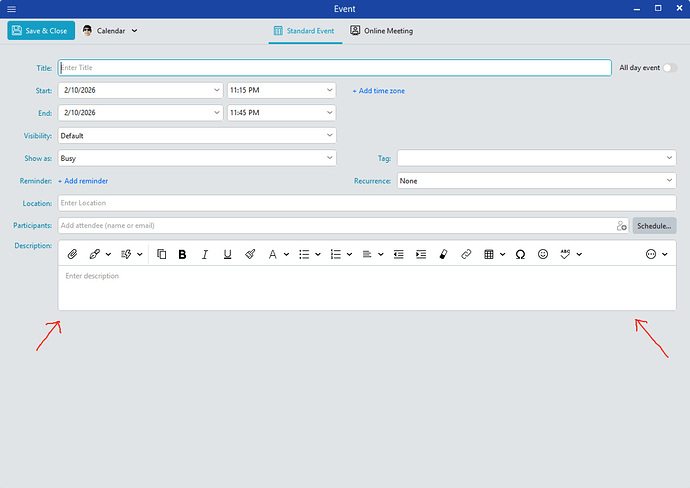Open the Recurrence dropdown

[x=536, y=180]
